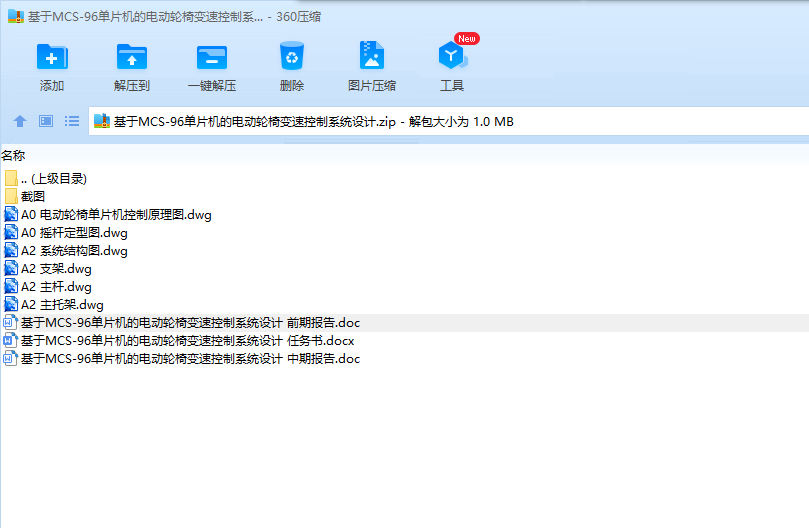Screen dimensions: 809x528
Task: Open the 图片压缩 image compression tool
Action: pos(371,55)
